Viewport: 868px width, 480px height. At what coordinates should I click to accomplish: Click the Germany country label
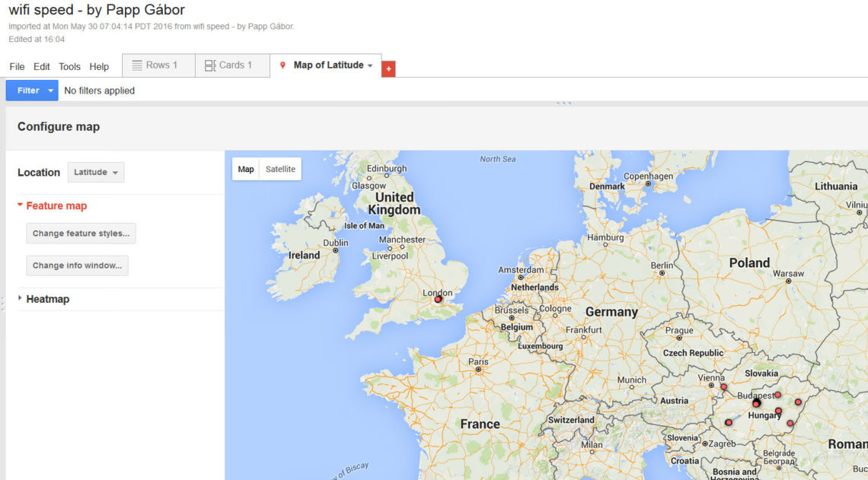click(611, 312)
